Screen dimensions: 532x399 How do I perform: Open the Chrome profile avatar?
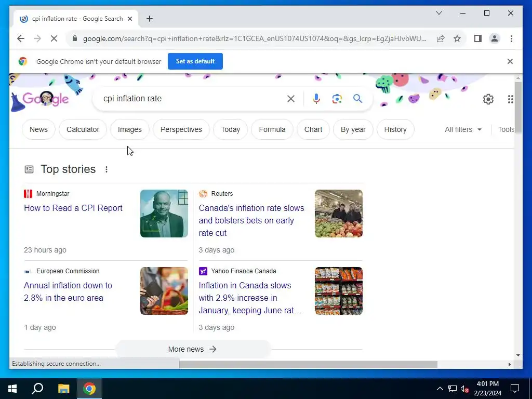[495, 38]
